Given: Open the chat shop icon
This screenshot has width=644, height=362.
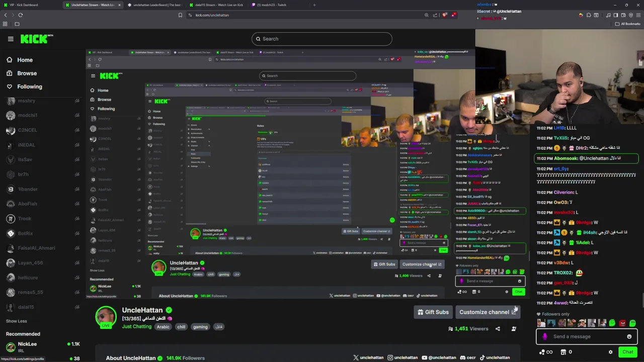Looking at the screenshot, I should pos(563,352).
